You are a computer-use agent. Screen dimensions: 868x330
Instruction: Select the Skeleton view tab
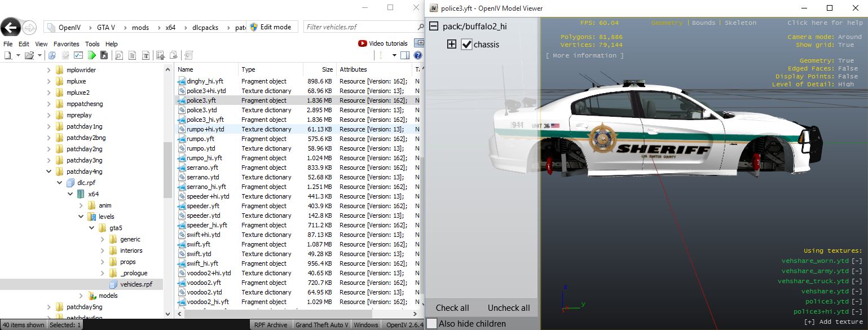[740, 23]
